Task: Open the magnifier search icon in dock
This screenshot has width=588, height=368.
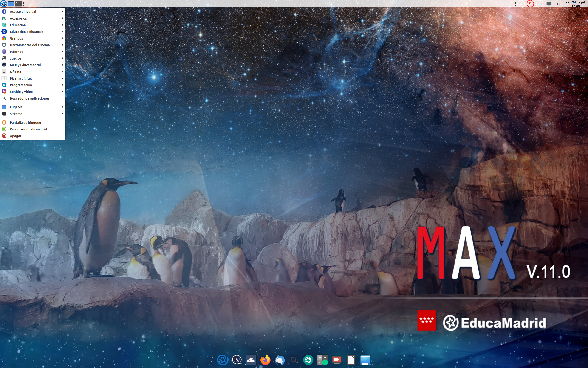Action: click(294, 360)
